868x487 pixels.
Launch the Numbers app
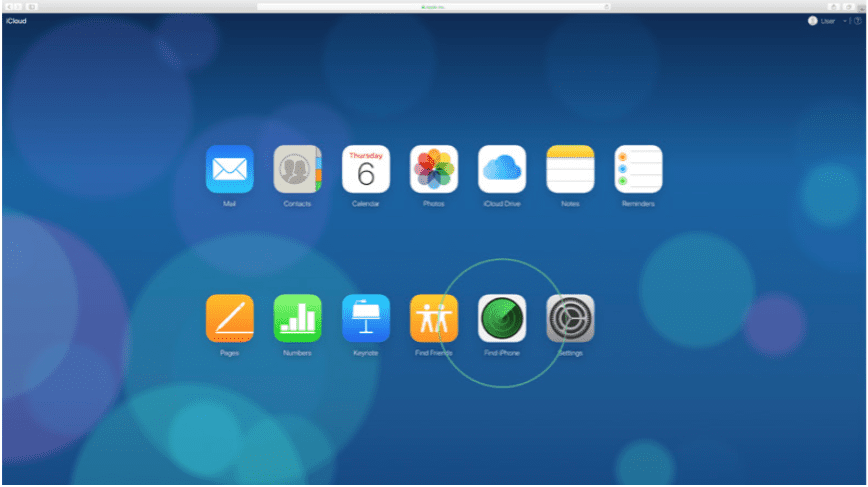click(x=297, y=319)
